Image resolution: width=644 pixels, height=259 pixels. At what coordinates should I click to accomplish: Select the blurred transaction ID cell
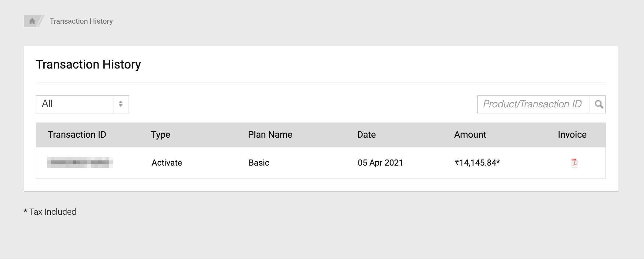[x=80, y=163]
